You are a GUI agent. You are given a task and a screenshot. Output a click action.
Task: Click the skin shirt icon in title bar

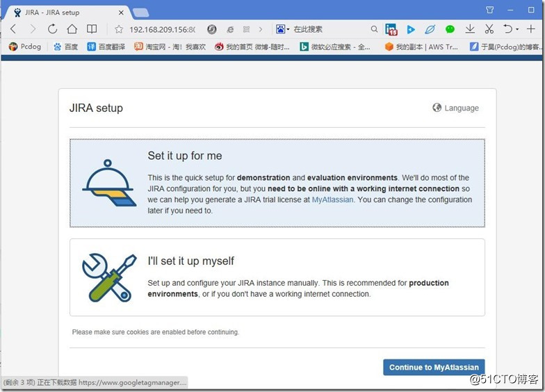489,10
